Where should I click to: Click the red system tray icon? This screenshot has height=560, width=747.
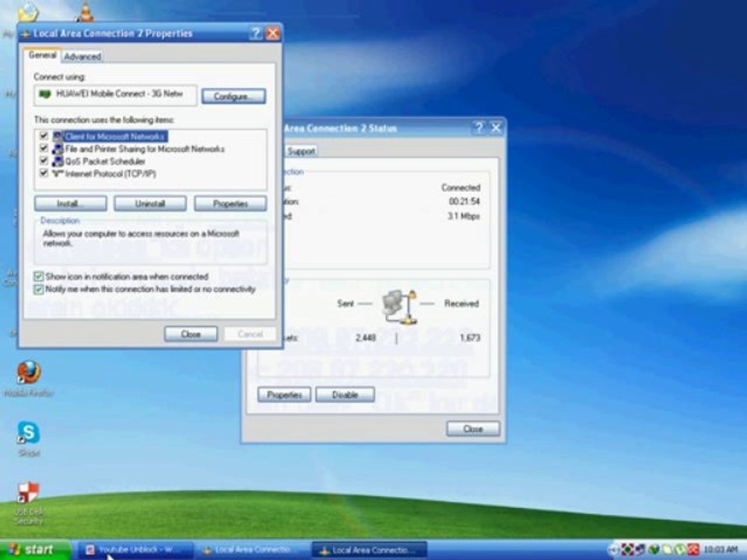point(693,550)
